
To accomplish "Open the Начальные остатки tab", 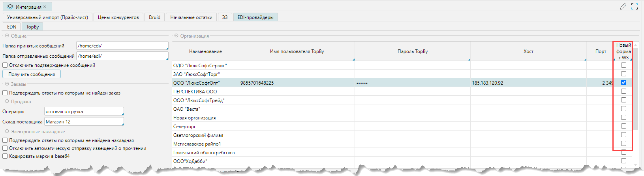I will tap(191, 17).
